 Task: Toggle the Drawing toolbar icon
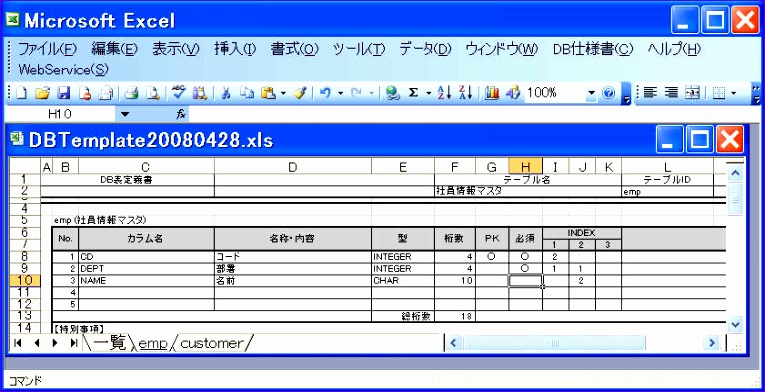513,93
